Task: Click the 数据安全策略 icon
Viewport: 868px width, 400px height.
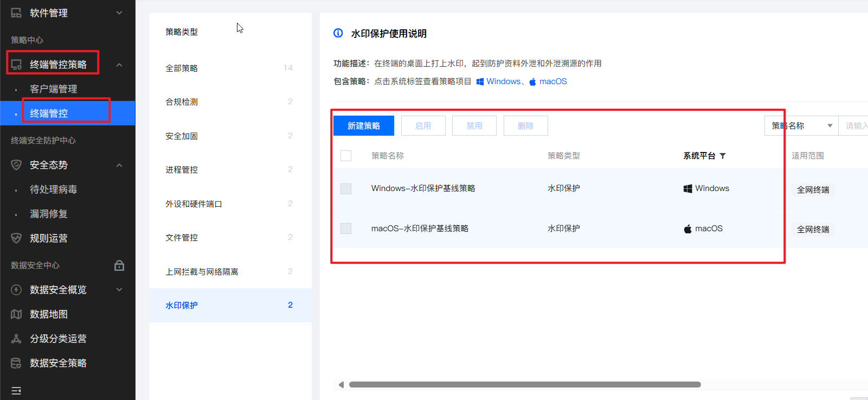Action: pyautogui.click(x=16, y=363)
